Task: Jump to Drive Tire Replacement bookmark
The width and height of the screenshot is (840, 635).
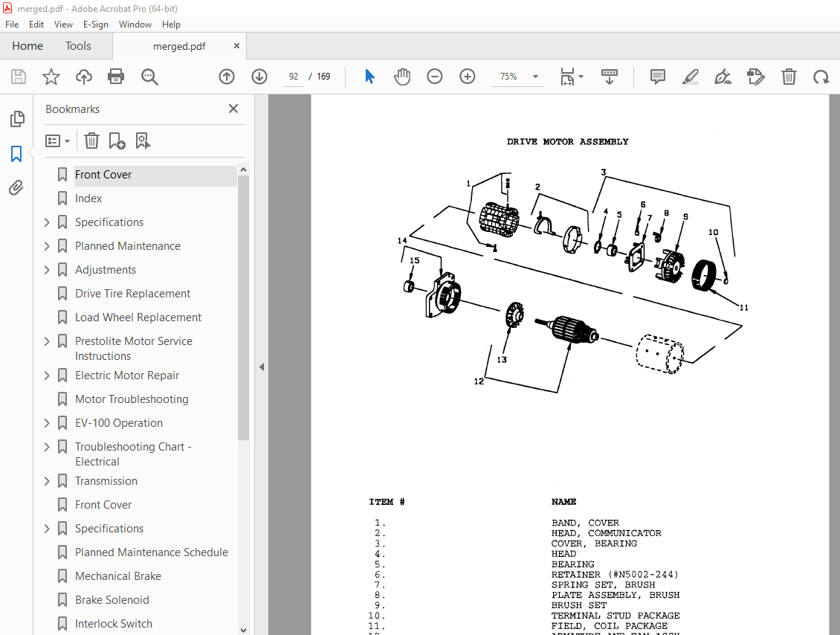Action: (x=132, y=294)
